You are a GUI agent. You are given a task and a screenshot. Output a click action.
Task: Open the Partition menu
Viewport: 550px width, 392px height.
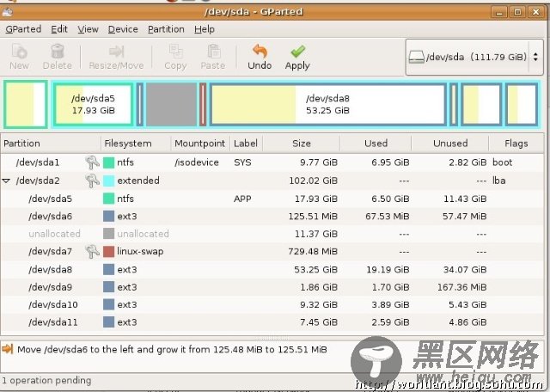pyautogui.click(x=166, y=29)
